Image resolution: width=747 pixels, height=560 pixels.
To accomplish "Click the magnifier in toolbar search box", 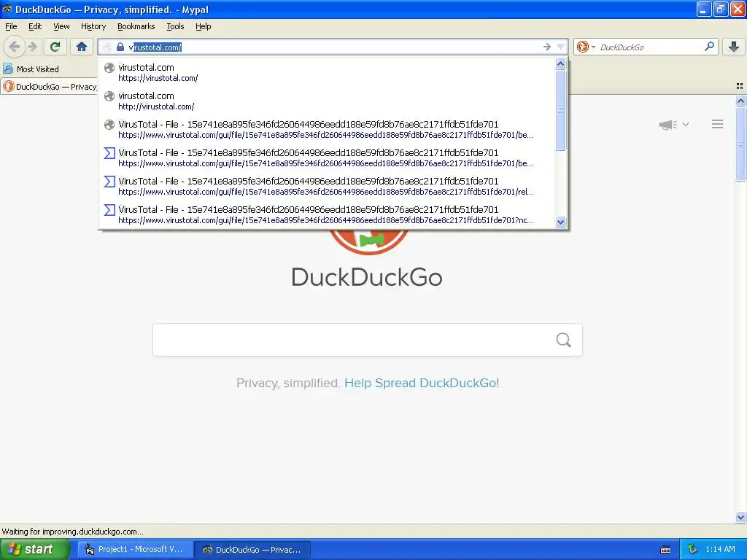I will pos(709,47).
